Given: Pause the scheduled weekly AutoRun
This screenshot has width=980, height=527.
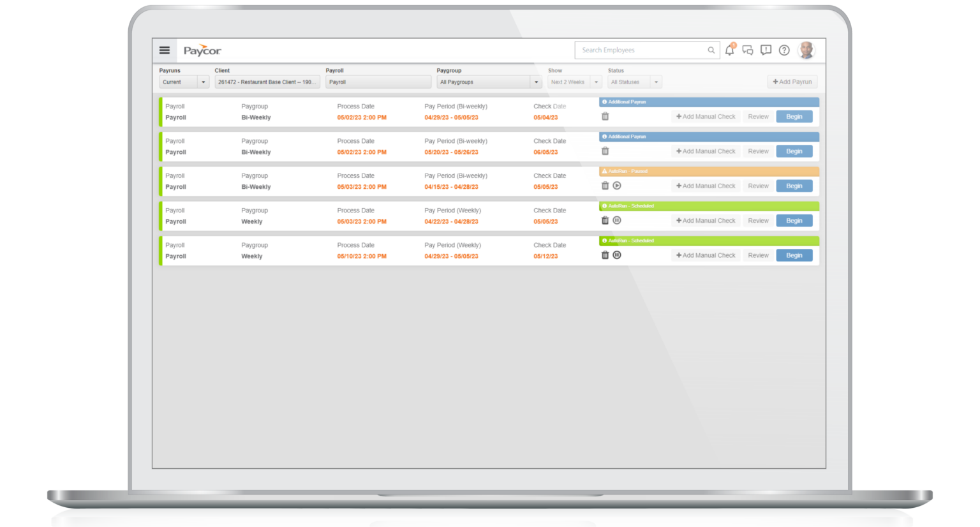Looking at the screenshot, I should 616,220.
